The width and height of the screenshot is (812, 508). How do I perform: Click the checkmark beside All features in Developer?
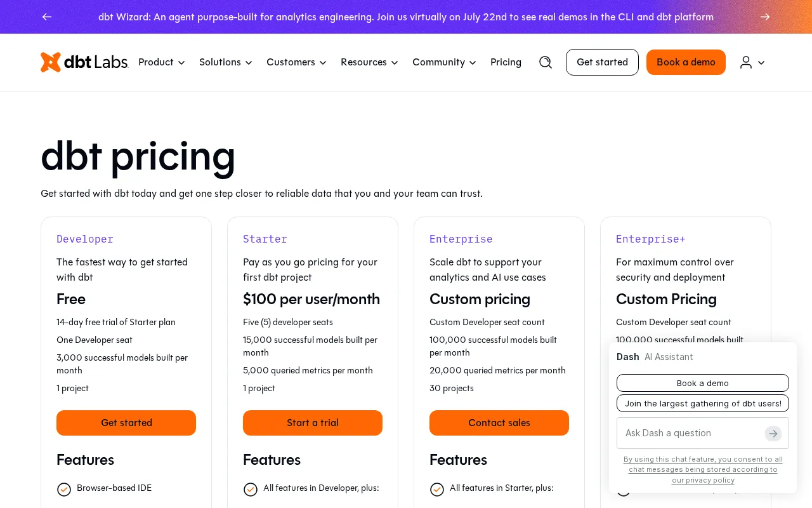click(251, 489)
